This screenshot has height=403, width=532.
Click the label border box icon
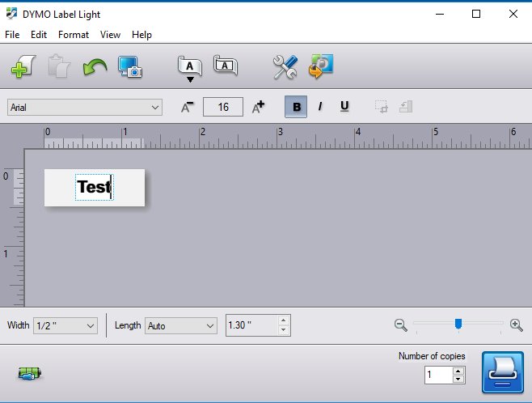coord(226,66)
